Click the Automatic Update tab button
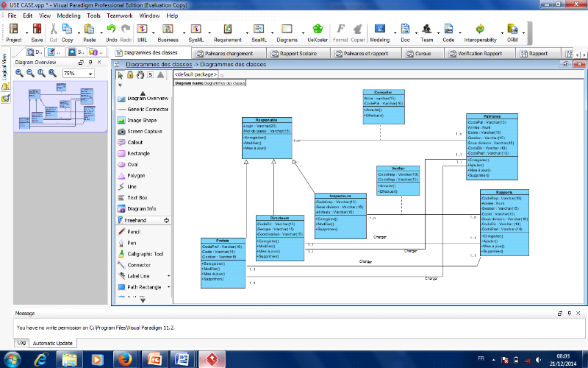The height and width of the screenshot is (368, 588). tap(52, 343)
